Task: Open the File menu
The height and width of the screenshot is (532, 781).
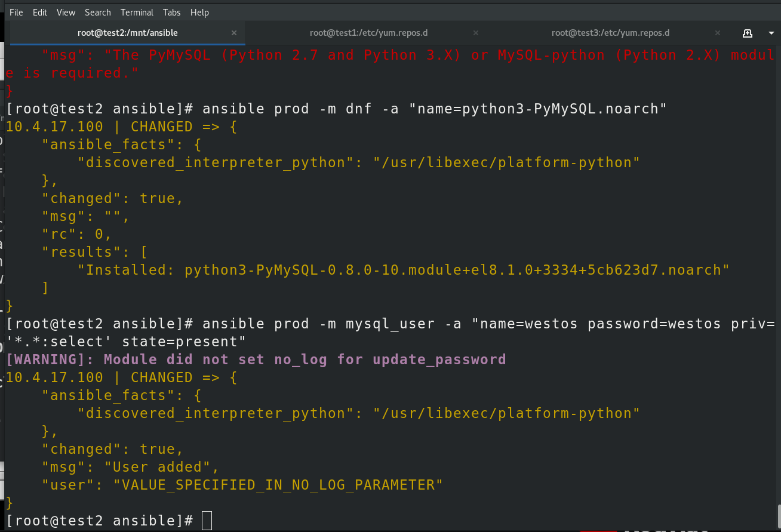Action: point(16,12)
